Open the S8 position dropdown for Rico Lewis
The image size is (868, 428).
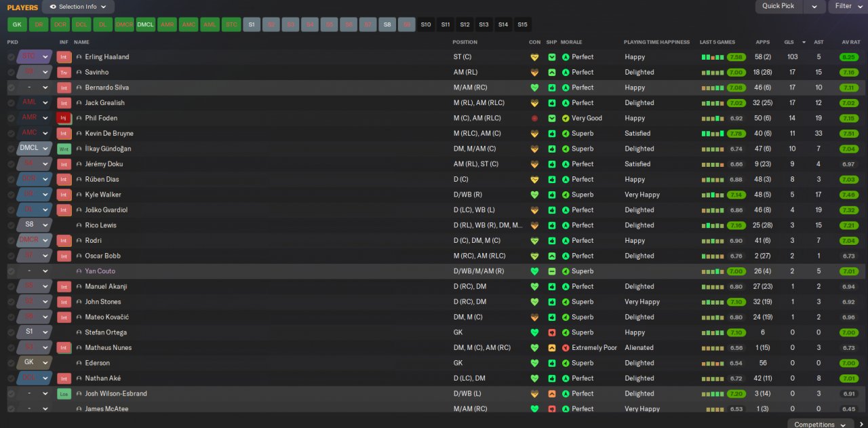35,225
